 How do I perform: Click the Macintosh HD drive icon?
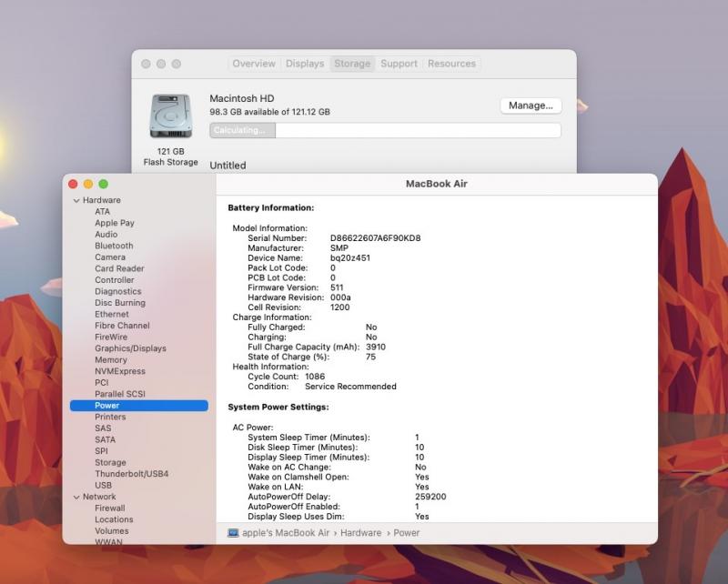[x=171, y=116]
